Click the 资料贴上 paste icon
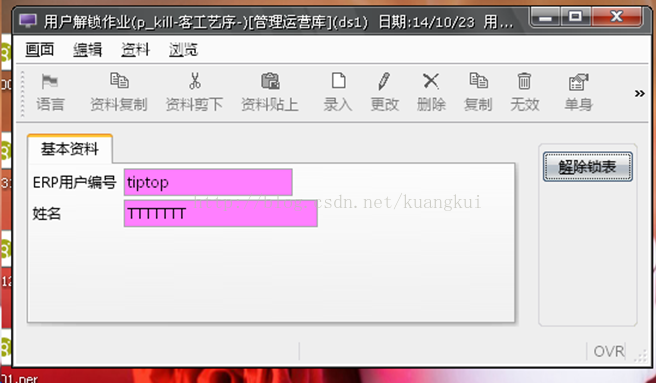This screenshot has height=383, width=656. tap(270, 81)
